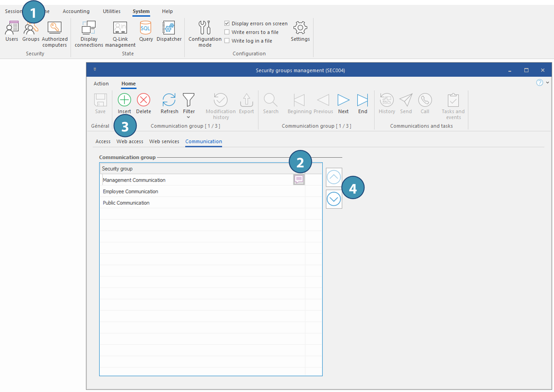This screenshot has width=554, height=392.
Task: Move selected group up in list
Action: (x=334, y=177)
